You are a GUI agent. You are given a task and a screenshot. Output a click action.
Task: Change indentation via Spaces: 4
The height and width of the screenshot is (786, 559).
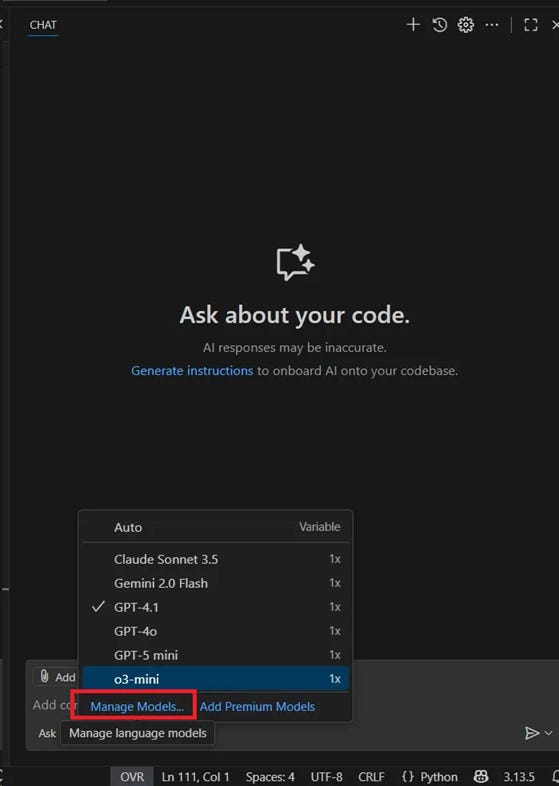(x=270, y=776)
